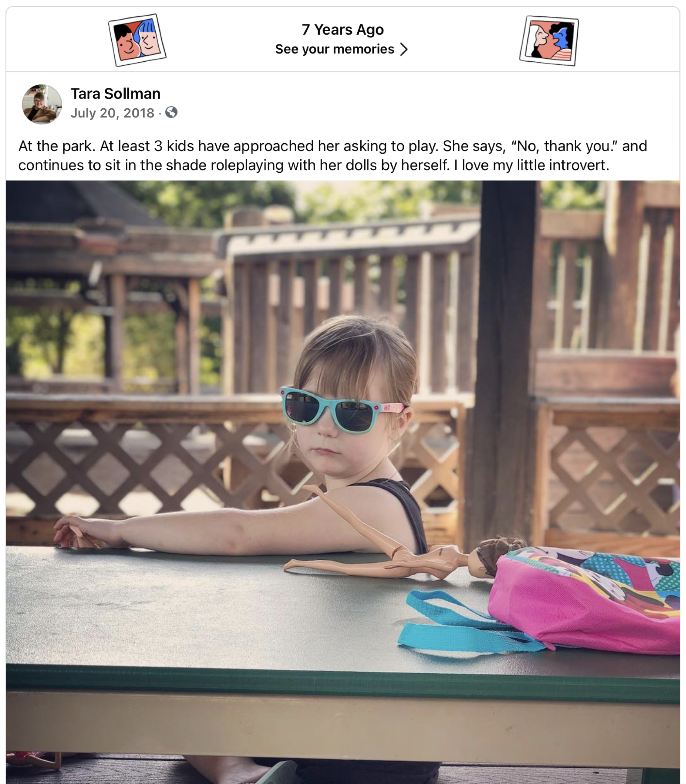Click the 7 Years Ago heading
The height and width of the screenshot is (784, 686).
click(343, 29)
